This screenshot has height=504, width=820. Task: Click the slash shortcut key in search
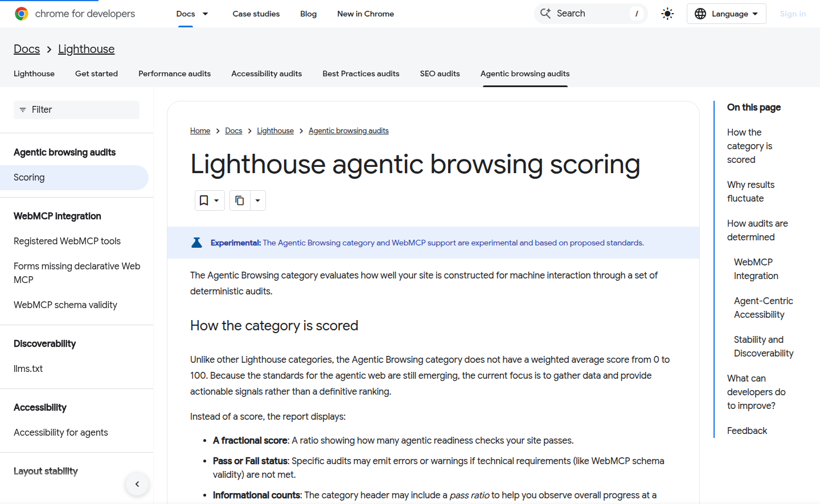[636, 14]
